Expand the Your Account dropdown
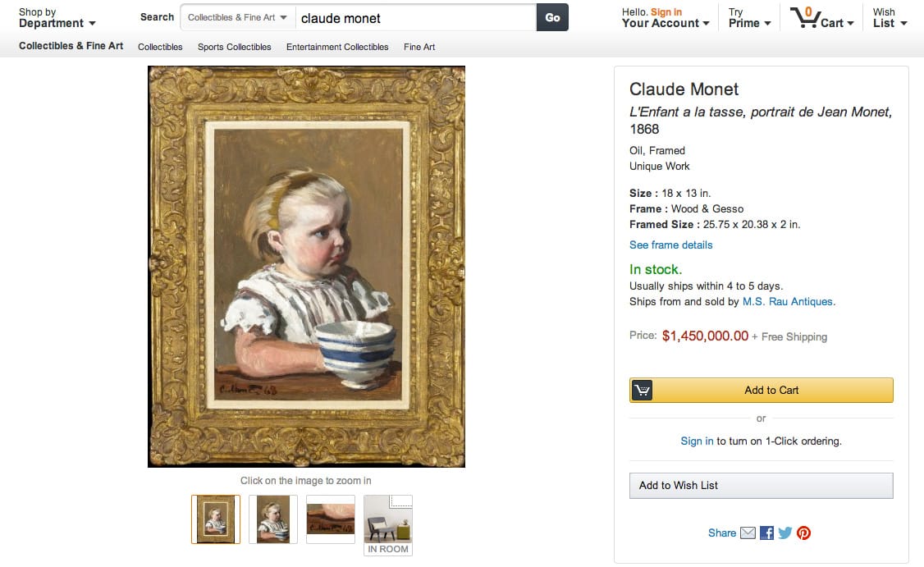 coord(665,23)
